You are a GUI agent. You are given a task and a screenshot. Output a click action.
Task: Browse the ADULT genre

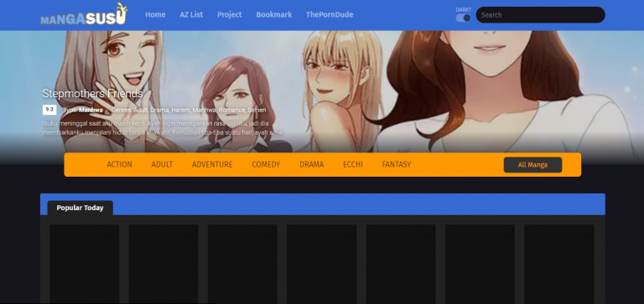pos(162,164)
